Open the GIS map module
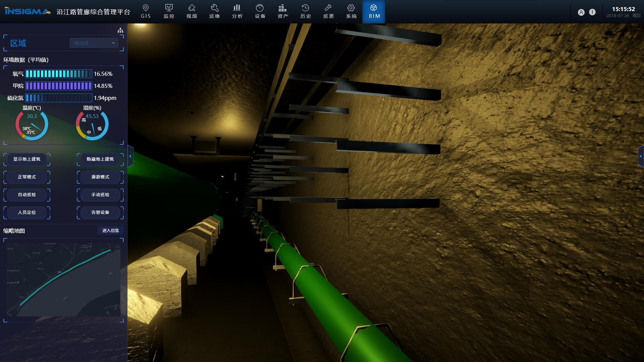644x362 pixels. pos(146,11)
